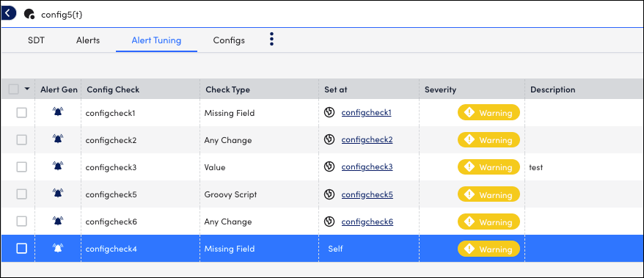Click Warning severity badge for configcheck6
The width and height of the screenshot is (644, 278).
[x=489, y=222]
